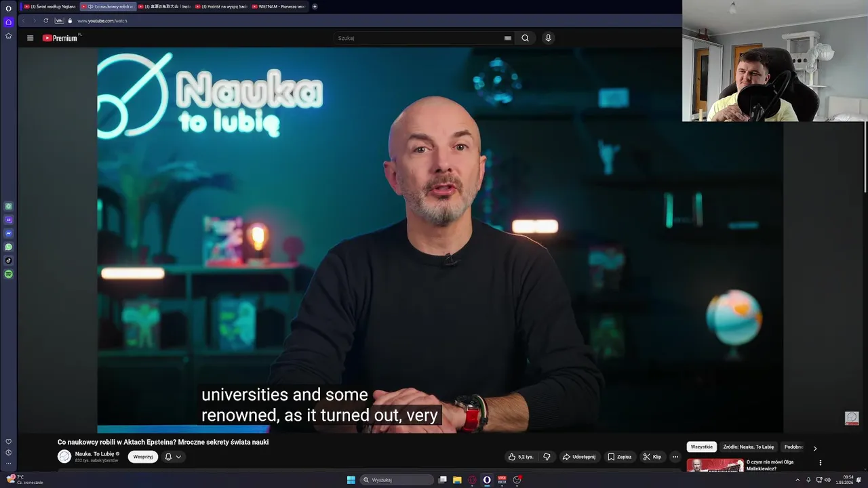Open more actions ellipsis beside Klip
Viewport: 868px width, 488px height.
675,457
